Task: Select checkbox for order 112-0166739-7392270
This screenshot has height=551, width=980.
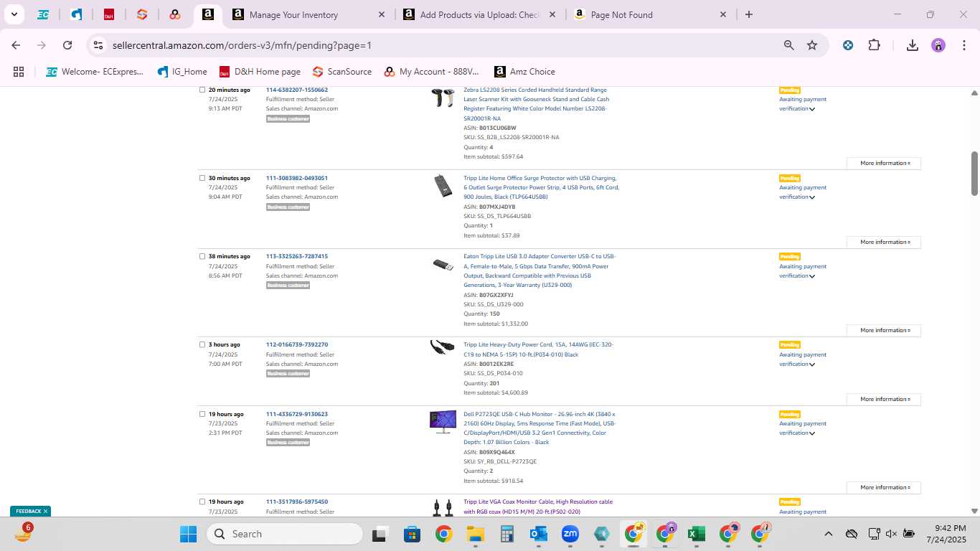Action: pos(202,344)
